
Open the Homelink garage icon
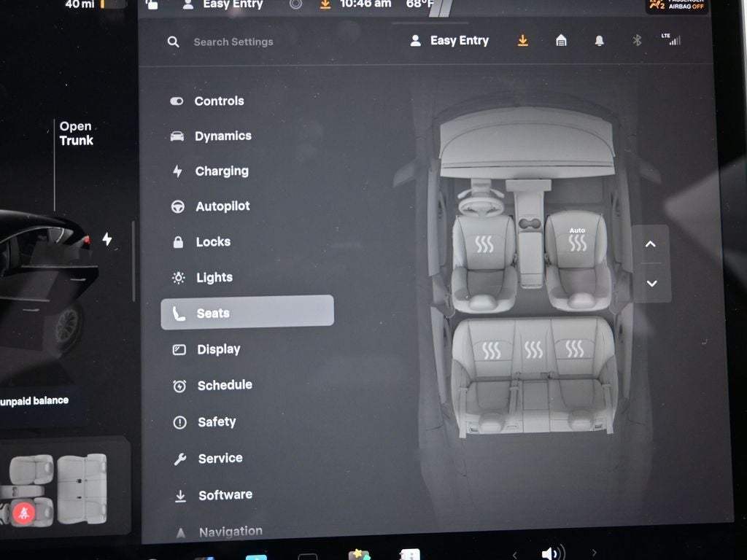click(560, 41)
